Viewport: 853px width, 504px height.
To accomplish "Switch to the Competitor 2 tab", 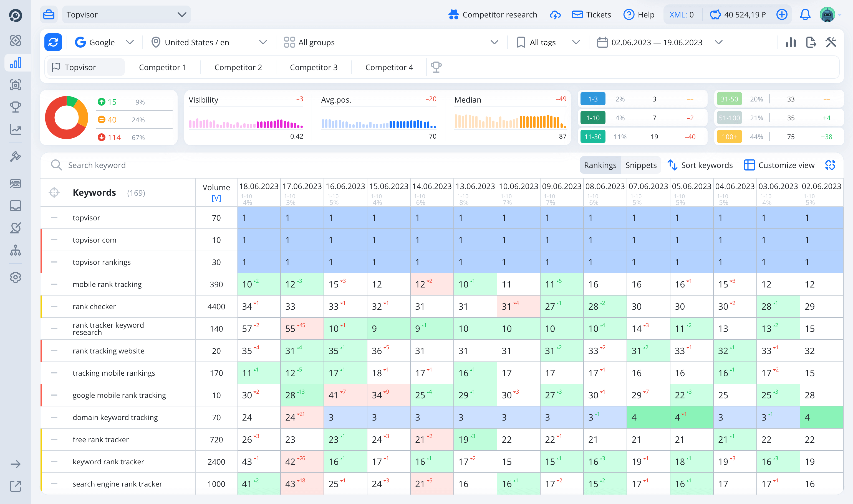I will tap(238, 67).
